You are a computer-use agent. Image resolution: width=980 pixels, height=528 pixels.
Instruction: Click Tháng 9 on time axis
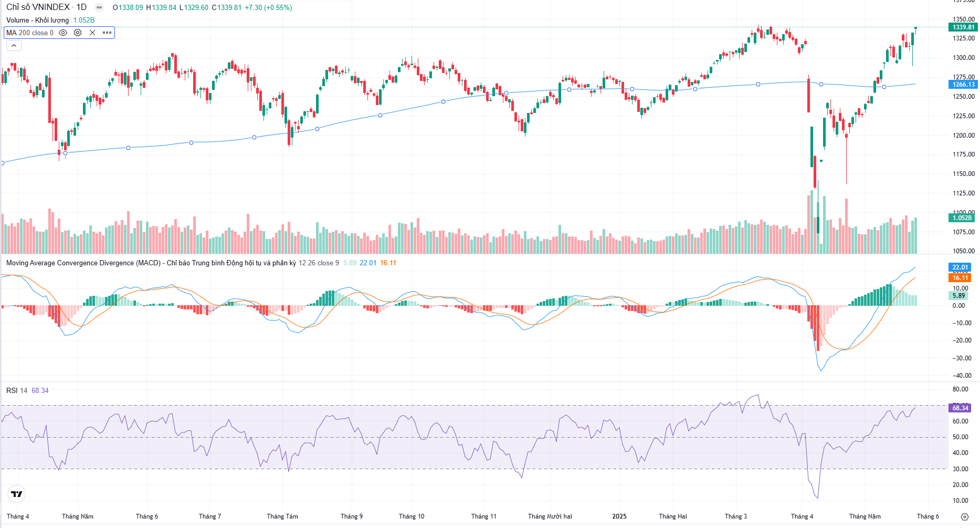(x=352, y=516)
